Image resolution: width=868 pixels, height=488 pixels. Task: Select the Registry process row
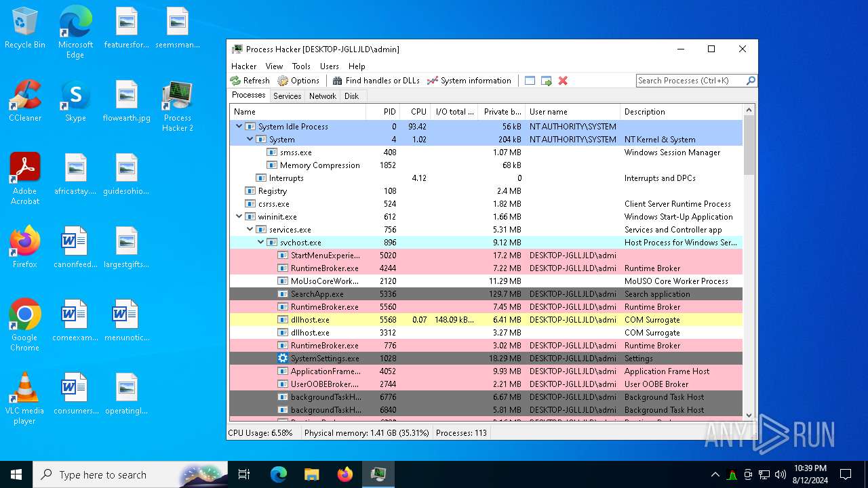(486, 191)
